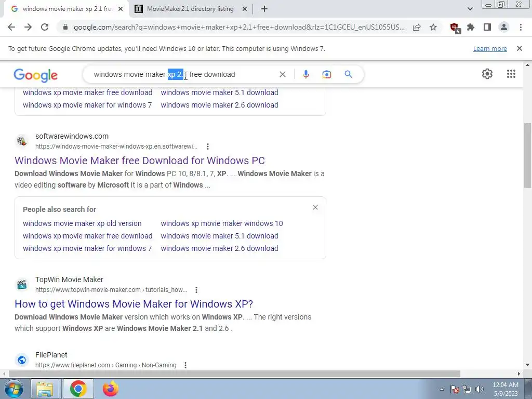Open Google quick settings gear
The width and height of the screenshot is (532, 399).
click(x=487, y=74)
